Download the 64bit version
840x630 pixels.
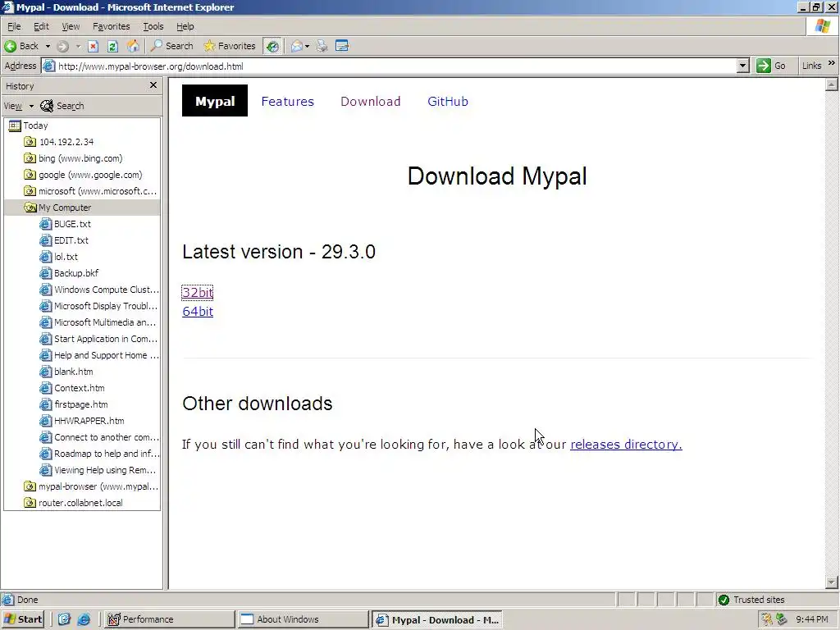coord(198,311)
